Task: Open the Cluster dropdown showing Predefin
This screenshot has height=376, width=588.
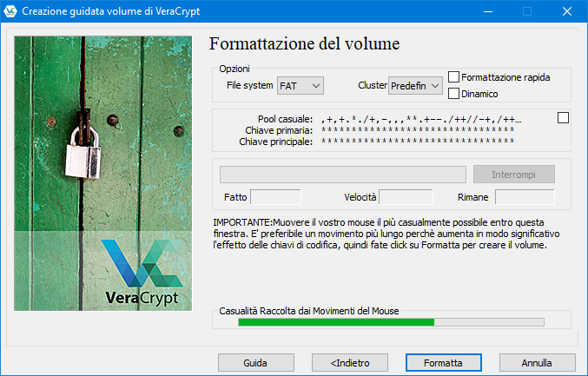Action: point(415,86)
